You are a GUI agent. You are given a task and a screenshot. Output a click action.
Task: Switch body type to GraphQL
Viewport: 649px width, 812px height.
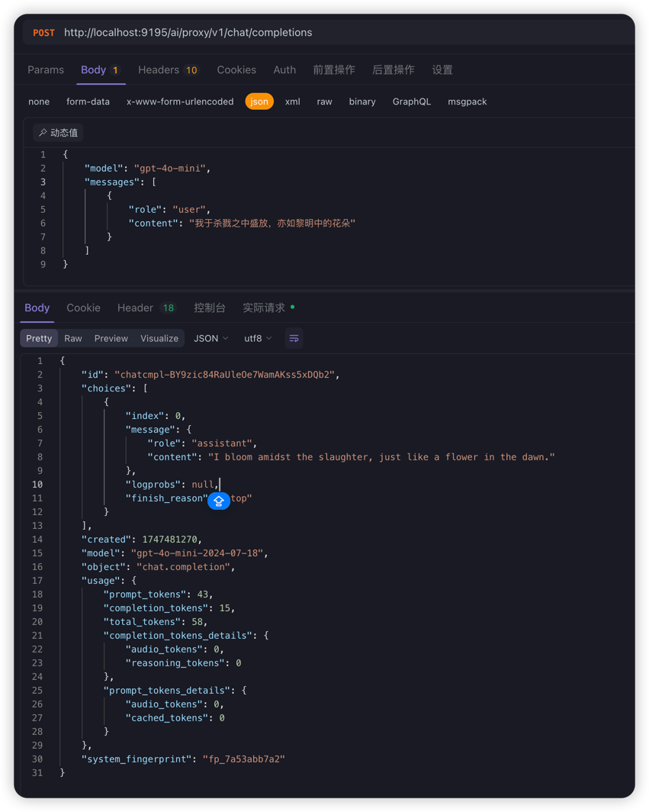411,101
